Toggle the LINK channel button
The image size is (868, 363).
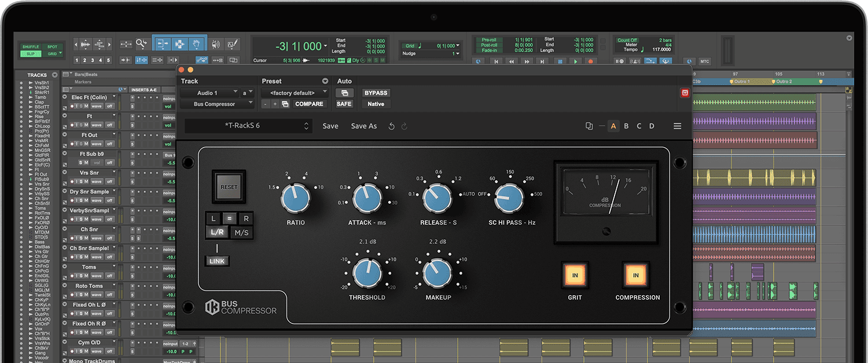tap(217, 261)
